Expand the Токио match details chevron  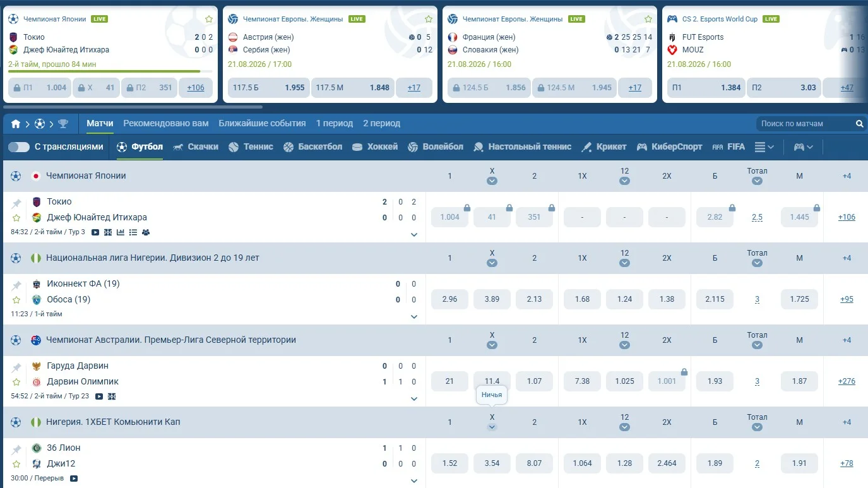(x=414, y=235)
